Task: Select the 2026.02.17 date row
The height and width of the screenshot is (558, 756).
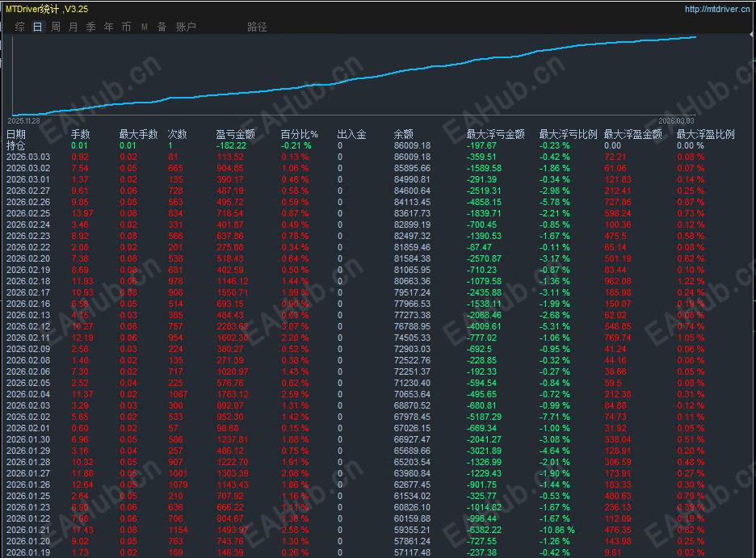Action: pyautogui.click(x=28, y=292)
